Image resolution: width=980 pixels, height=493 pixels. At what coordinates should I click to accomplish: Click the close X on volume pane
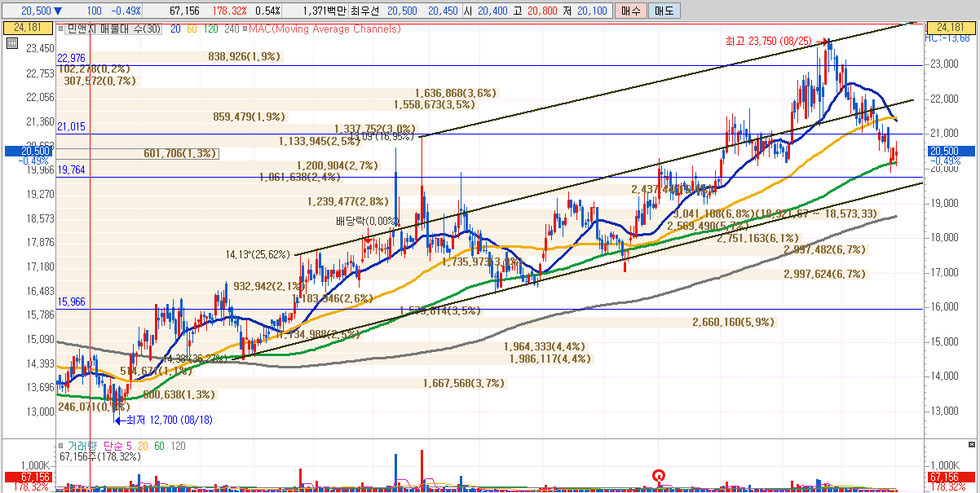[971, 445]
